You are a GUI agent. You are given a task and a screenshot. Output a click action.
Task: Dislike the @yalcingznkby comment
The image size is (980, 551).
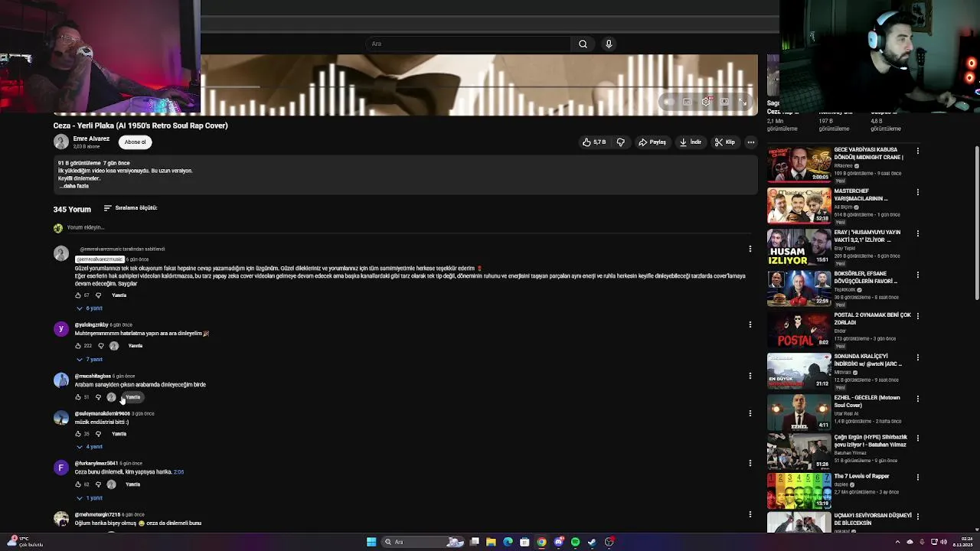(x=101, y=346)
